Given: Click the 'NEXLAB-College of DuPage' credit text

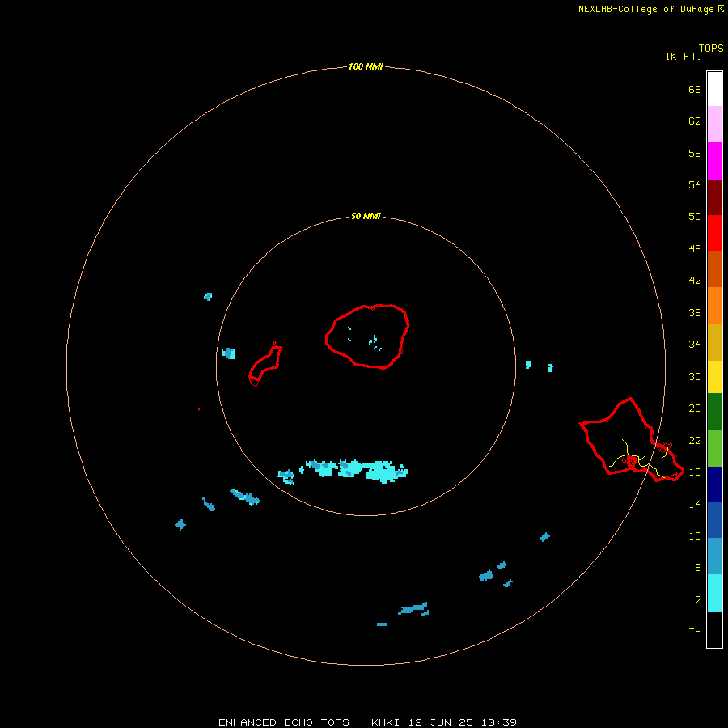Looking at the screenshot, I should coord(645,9).
